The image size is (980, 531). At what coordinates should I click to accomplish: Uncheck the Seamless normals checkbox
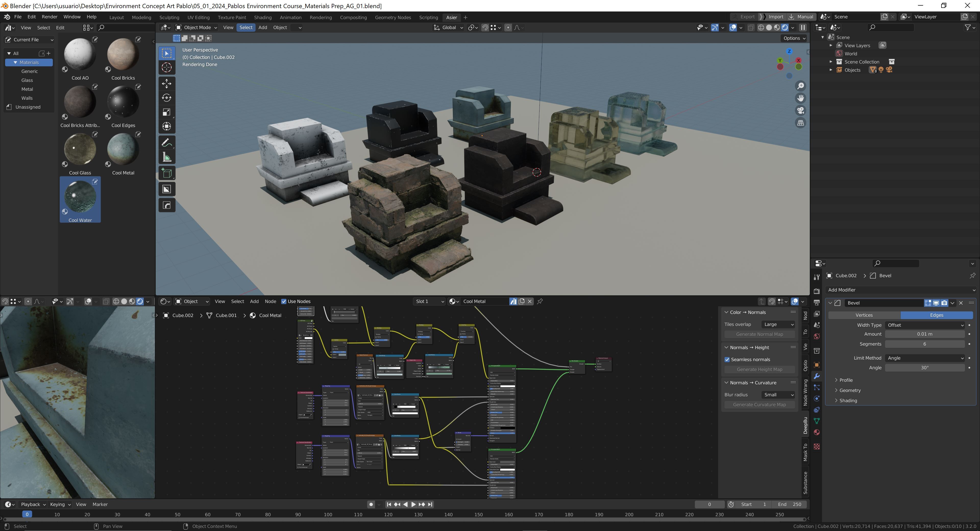727,360
